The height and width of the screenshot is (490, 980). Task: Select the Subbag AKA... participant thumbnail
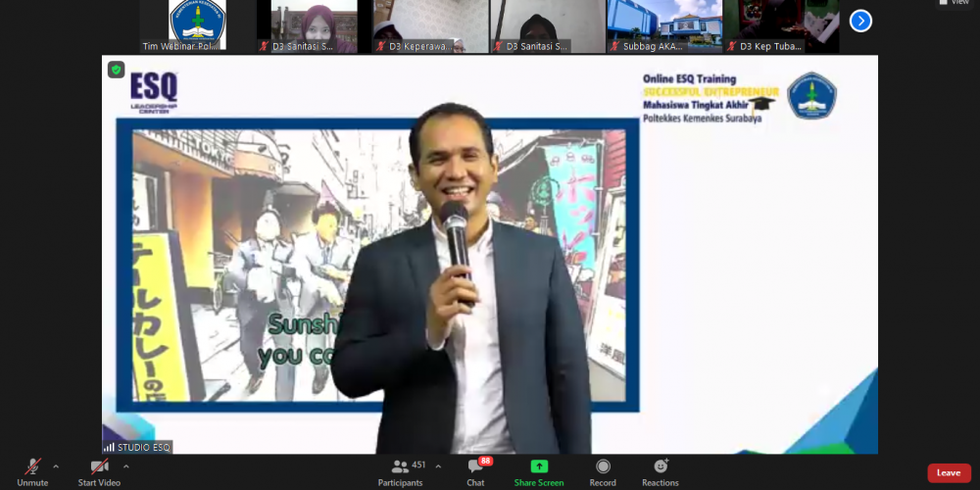[x=663, y=25]
